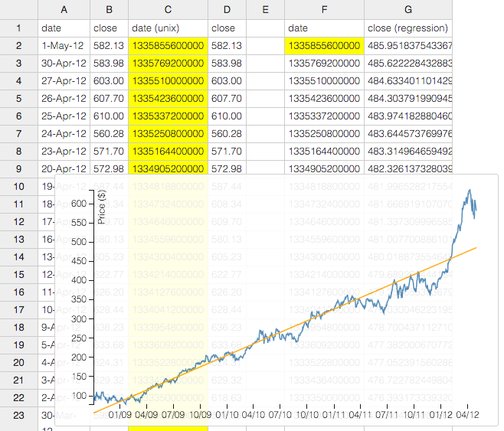
Task: Click yellow cell 1334905200000 in column C
Action: 168,168
